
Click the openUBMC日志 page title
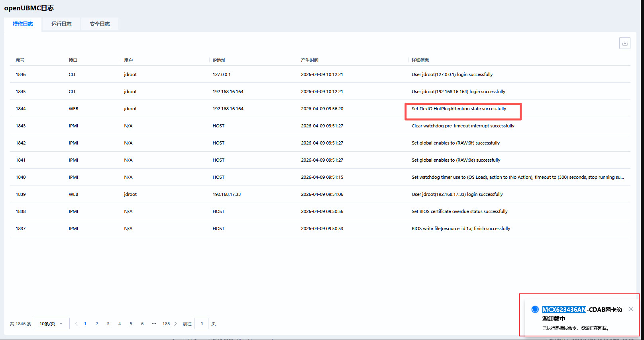(29, 8)
